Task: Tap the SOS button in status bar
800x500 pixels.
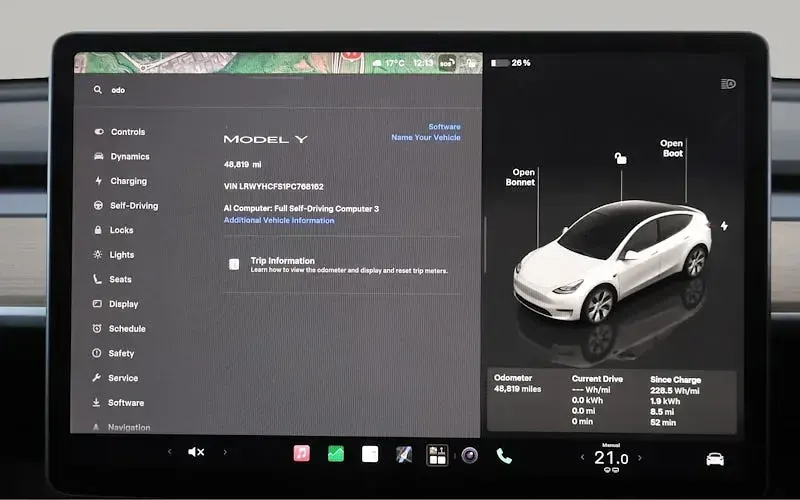Action: 447,63
